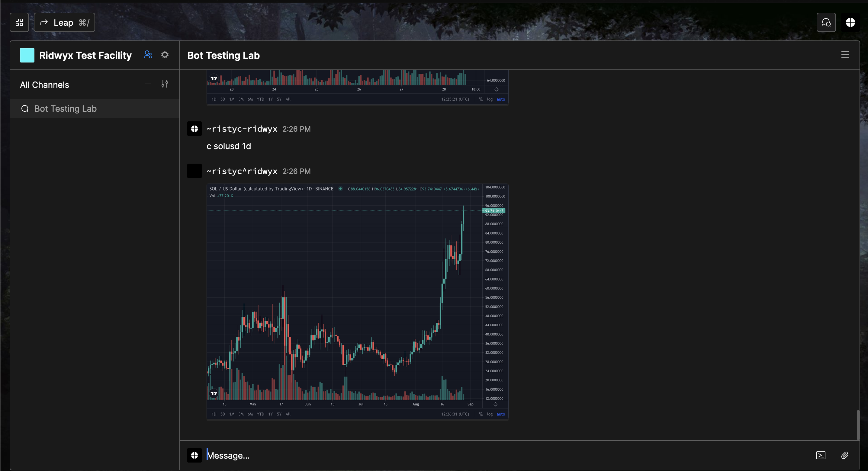Image resolution: width=868 pixels, height=471 pixels.
Task: Switch the SOL chart timeframe to 1Y
Action: [x=270, y=414]
